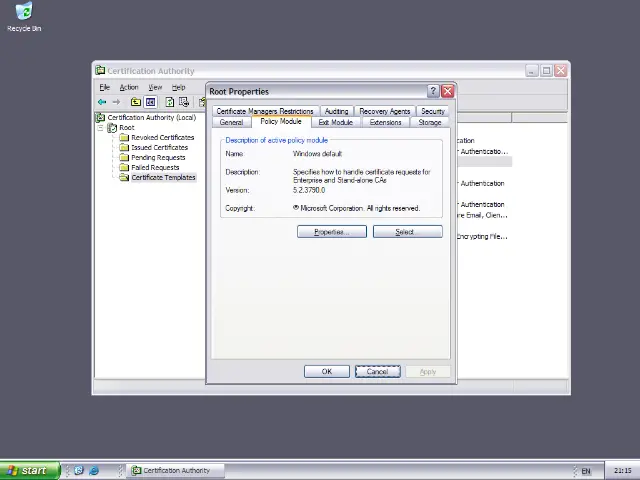Click the Forward arrow in the toolbar

tap(116, 102)
